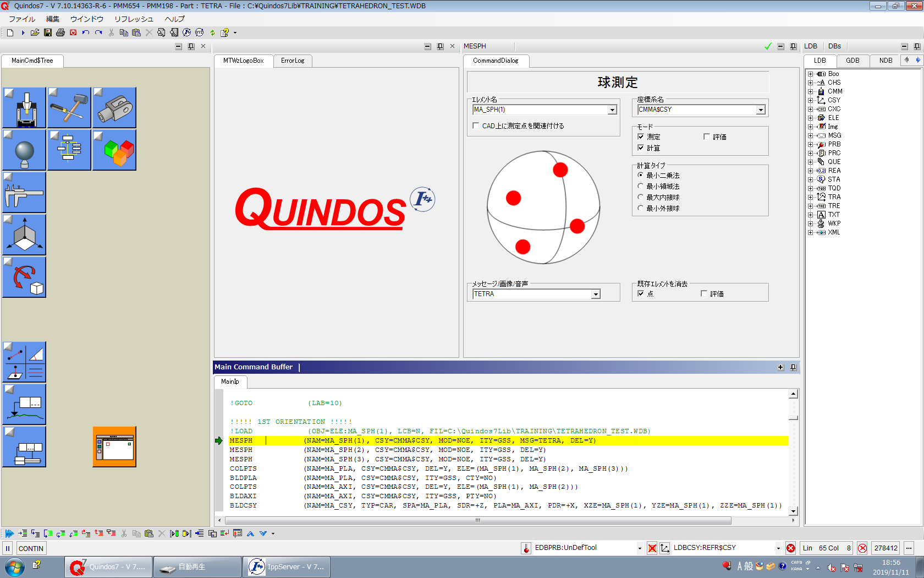Switch to the ErrorLog tab
924x578 pixels.
(293, 61)
